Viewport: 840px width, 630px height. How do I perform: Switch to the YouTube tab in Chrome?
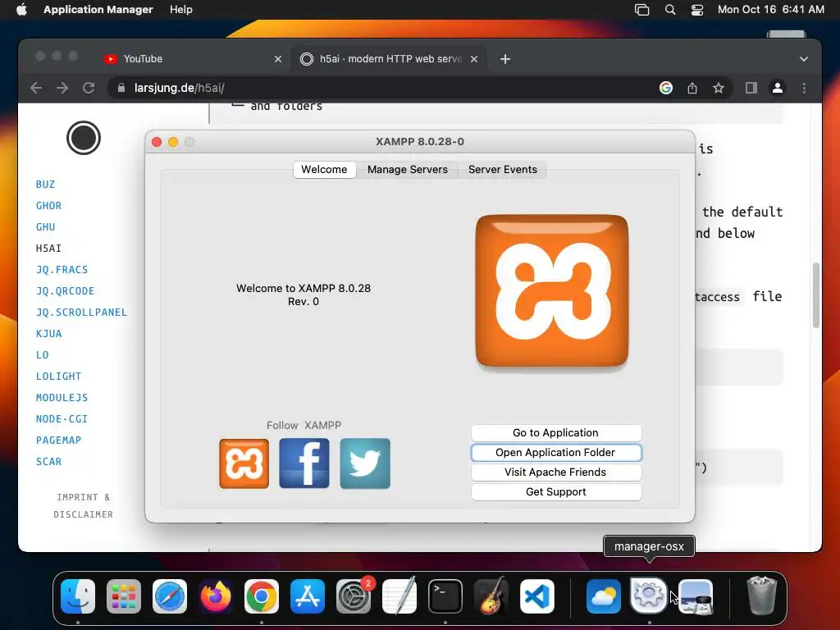193,59
